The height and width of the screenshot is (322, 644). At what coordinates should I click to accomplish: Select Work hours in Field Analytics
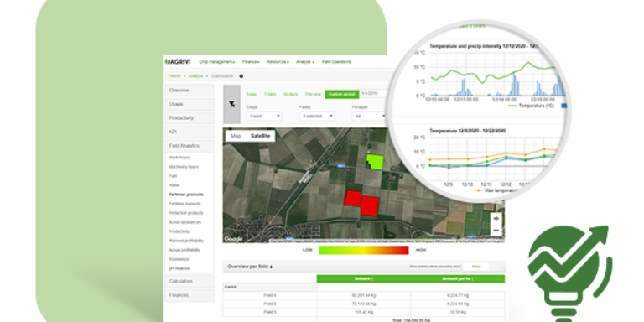[x=179, y=158]
